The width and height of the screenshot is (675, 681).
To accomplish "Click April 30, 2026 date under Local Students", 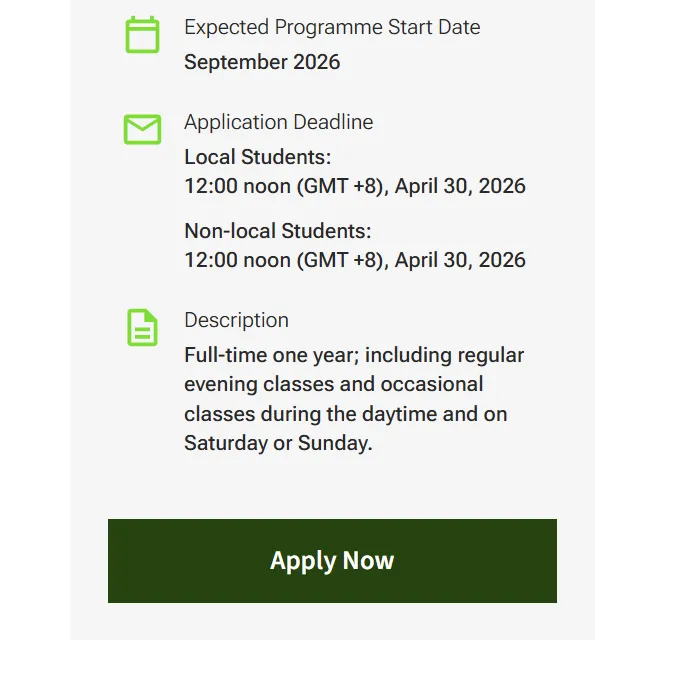I will click(x=460, y=186).
